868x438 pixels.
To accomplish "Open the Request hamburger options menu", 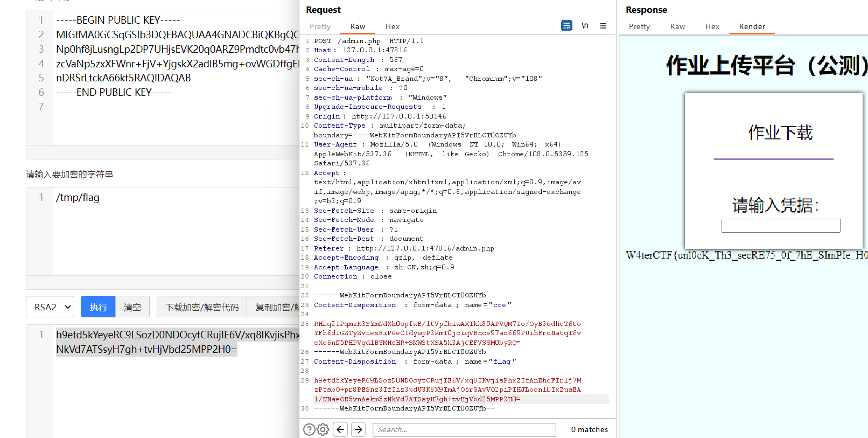I will [x=603, y=25].
